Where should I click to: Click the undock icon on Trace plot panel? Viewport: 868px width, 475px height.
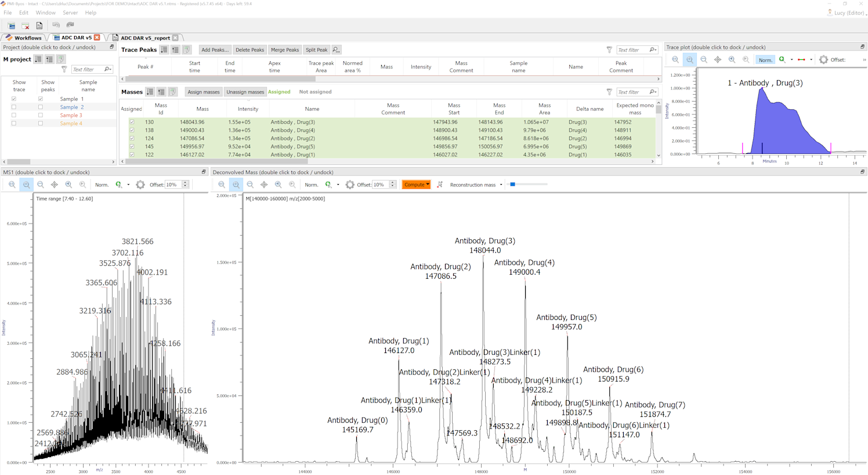point(862,47)
